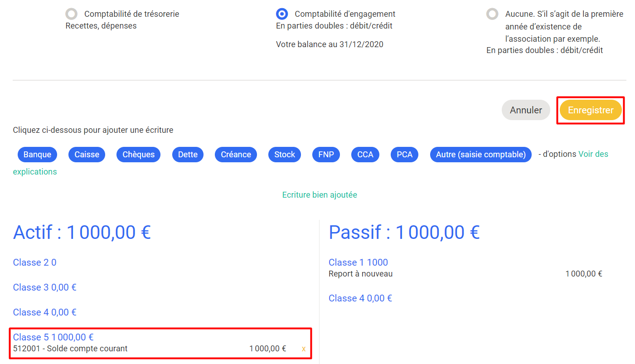This screenshot has width=635, height=364.
Task: Select Comptabilité de trésorerie radio option
Action: pyautogui.click(x=72, y=14)
